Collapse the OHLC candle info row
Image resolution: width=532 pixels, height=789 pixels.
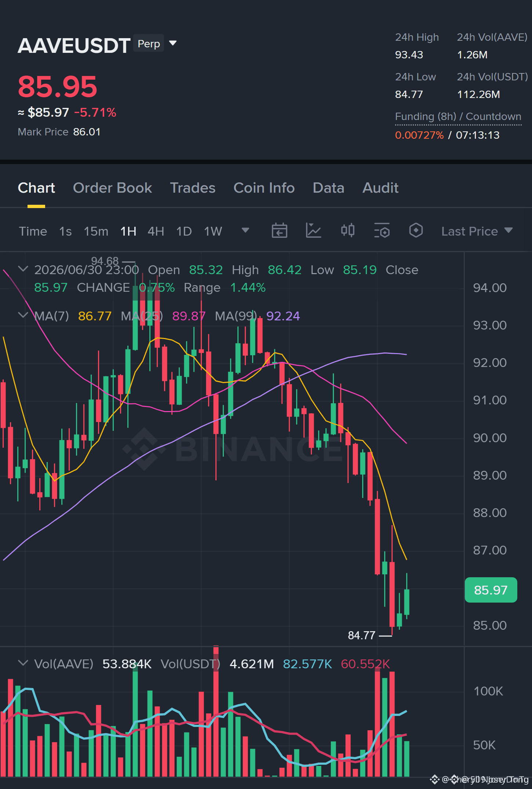[x=23, y=269]
